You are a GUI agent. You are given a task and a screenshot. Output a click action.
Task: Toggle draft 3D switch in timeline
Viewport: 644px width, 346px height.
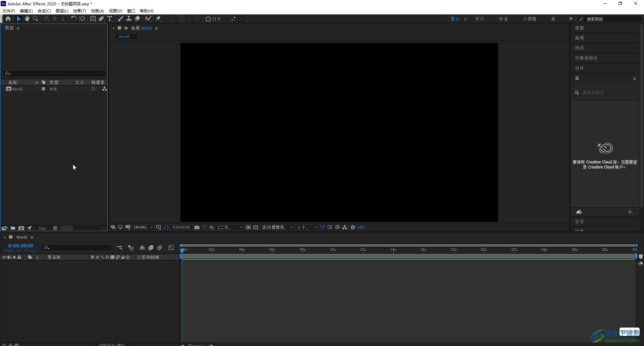[x=131, y=248]
